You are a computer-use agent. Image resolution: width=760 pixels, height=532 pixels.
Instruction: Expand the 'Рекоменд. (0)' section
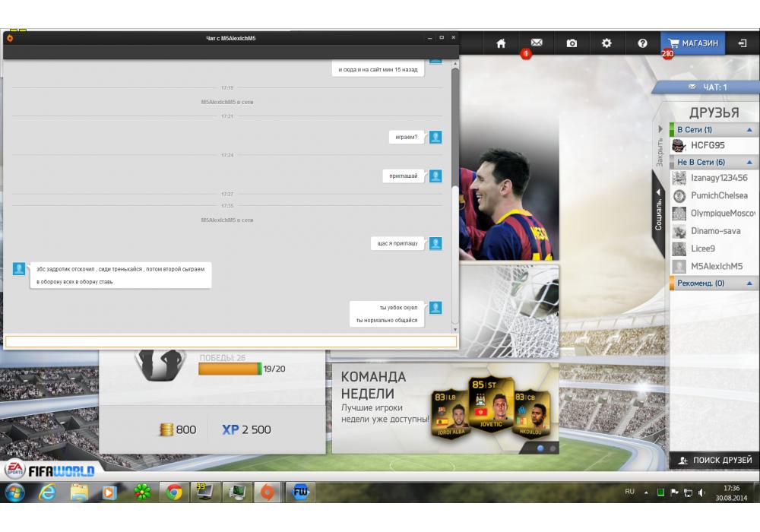pyautogui.click(x=749, y=283)
